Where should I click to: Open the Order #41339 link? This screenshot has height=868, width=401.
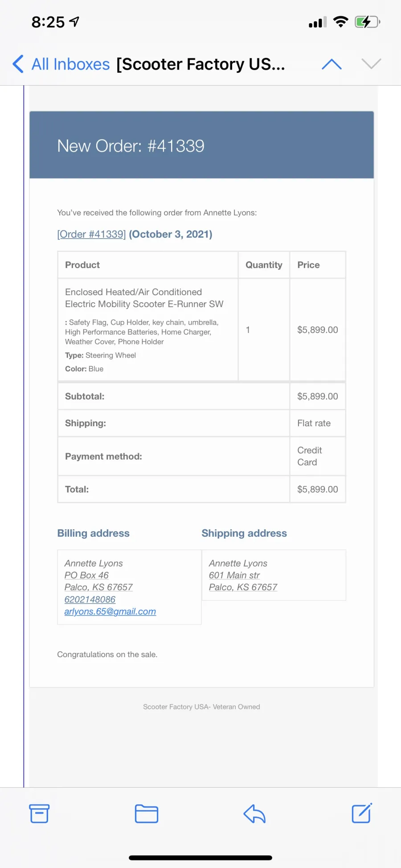[91, 234]
